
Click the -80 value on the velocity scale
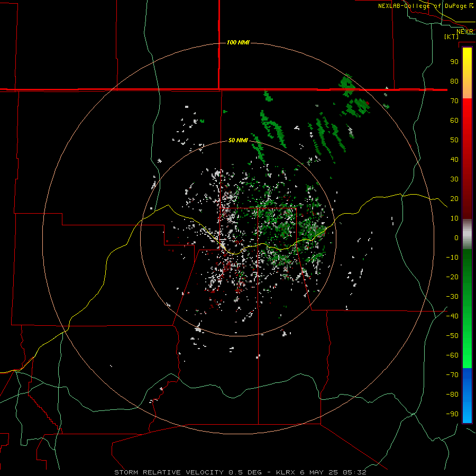[452, 395]
